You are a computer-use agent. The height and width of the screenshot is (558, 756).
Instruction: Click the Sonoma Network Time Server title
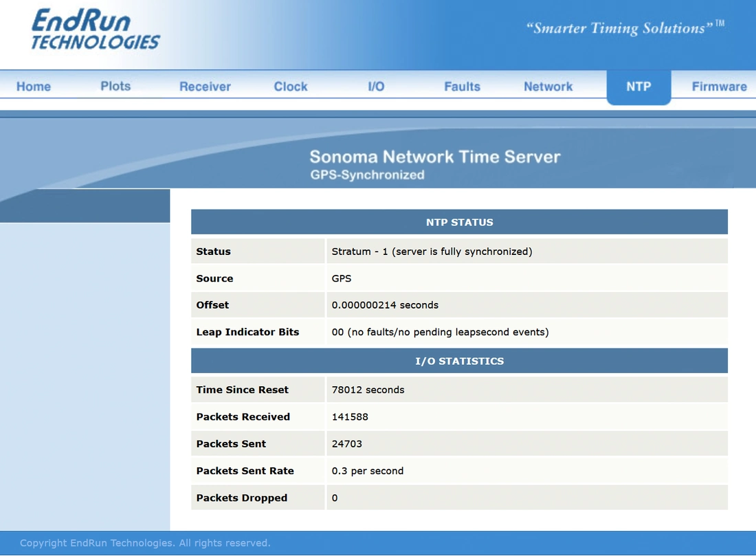pos(435,157)
